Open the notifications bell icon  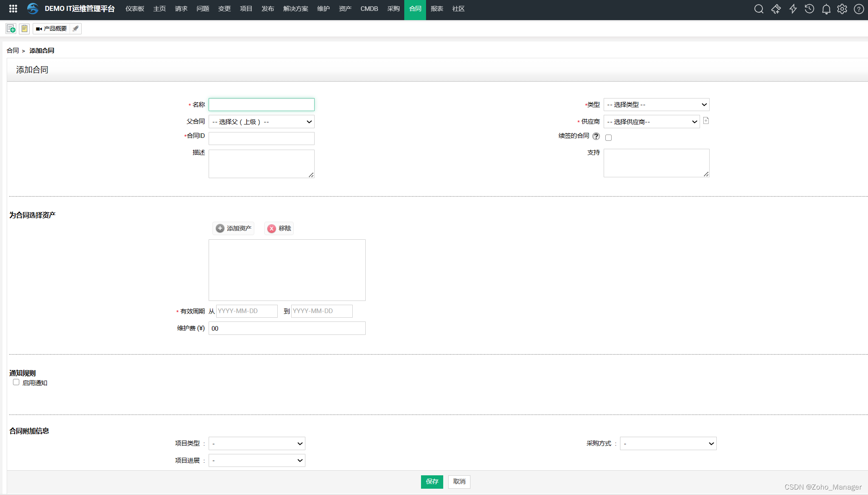pyautogui.click(x=826, y=9)
